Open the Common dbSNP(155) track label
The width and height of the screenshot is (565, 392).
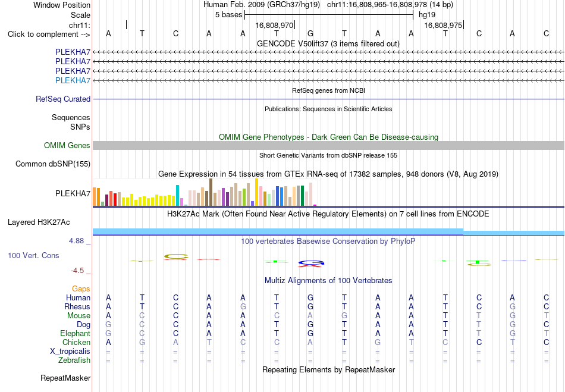point(52,164)
